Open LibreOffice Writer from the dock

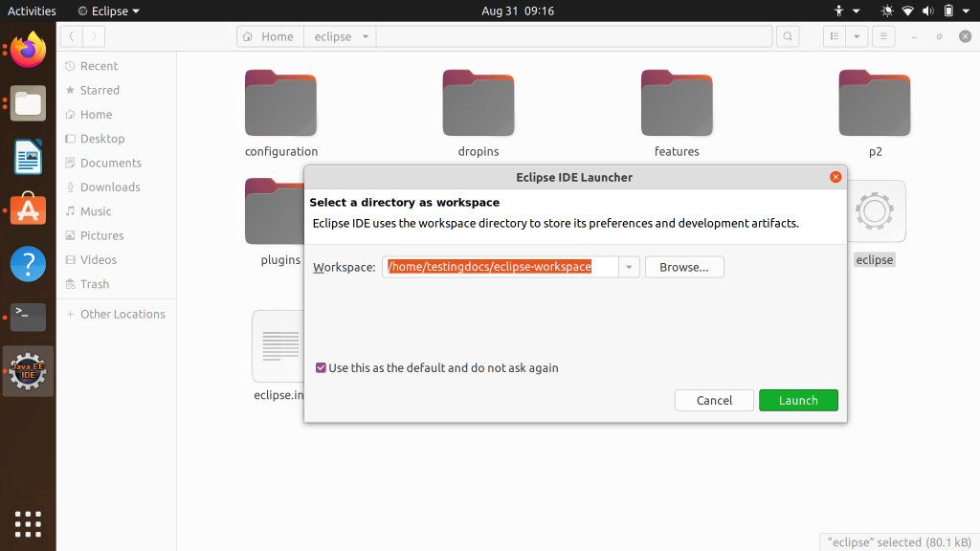click(28, 157)
